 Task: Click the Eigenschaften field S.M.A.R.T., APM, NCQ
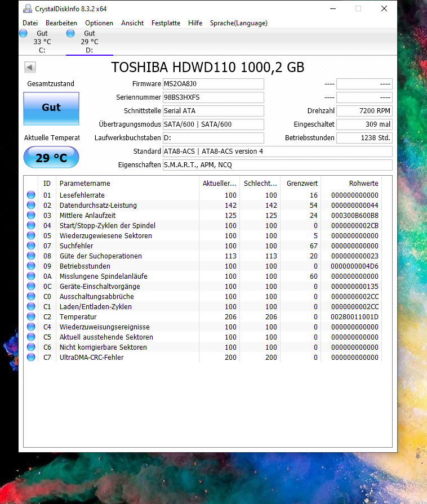[278, 165]
